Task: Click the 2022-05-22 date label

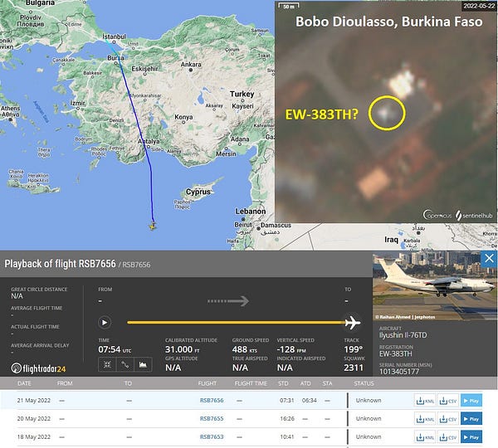Action: click(x=479, y=6)
